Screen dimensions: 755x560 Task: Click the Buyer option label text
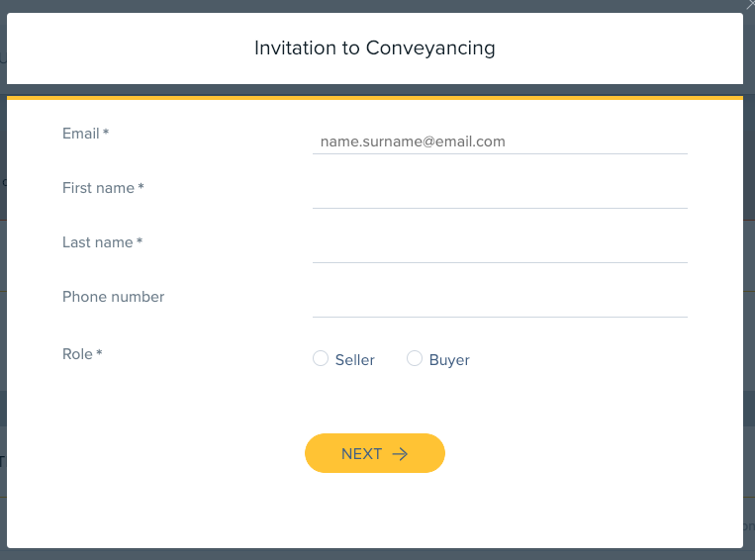[449, 360]
